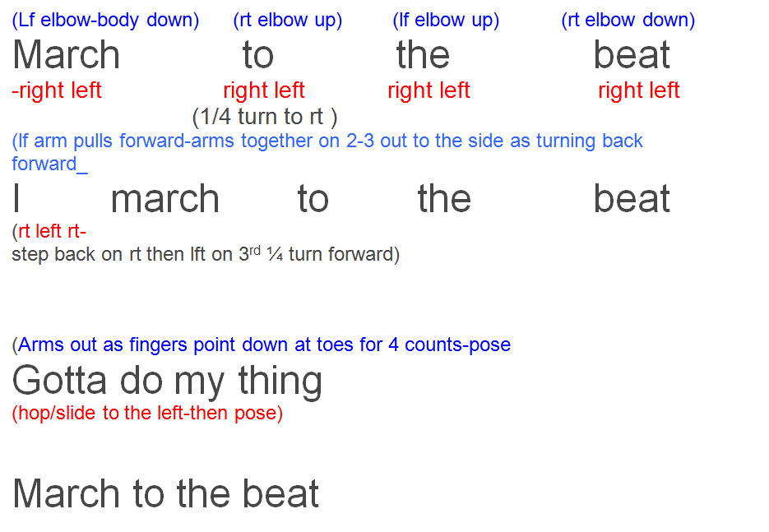Image resolution: width=769 pixels, height=532 pixels.
Task: Click lowercase 'march' in the second lyric line
Action: click(x=164, y=199)
